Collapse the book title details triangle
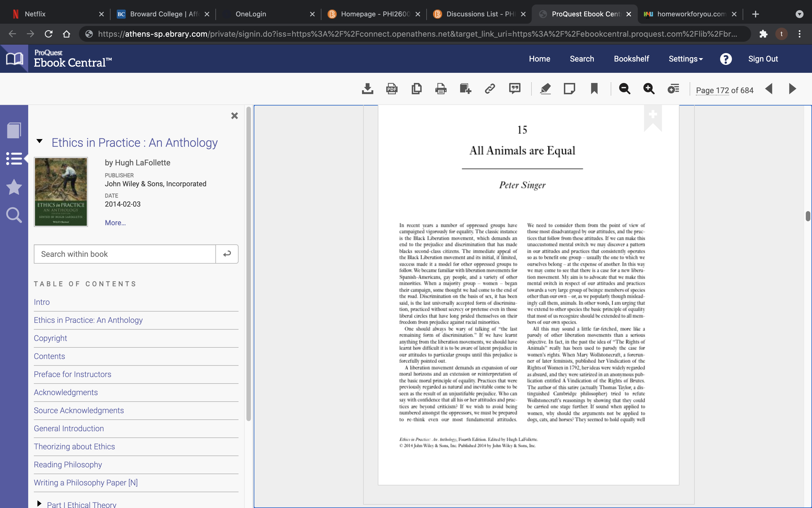Viewport: 812px width, 508px height. 39,141
